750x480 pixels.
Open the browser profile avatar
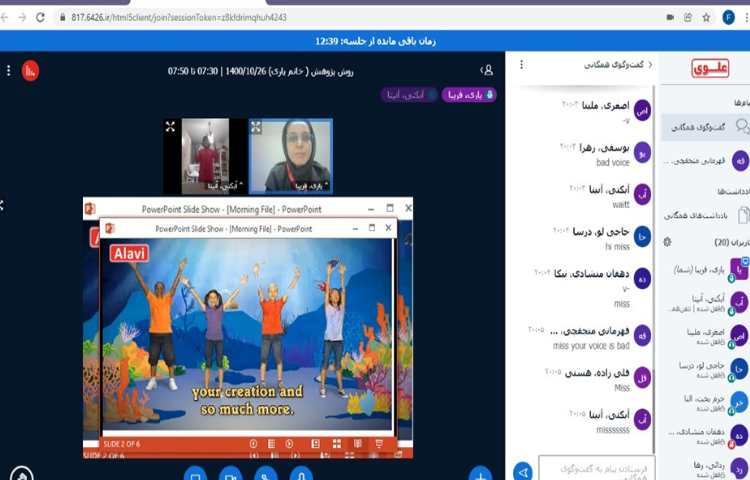tap(728, 17)
